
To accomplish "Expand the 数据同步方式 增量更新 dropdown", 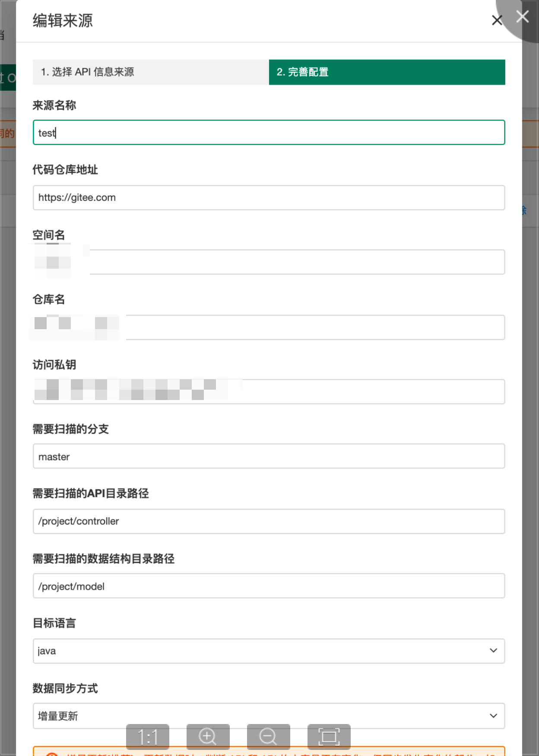I will coord(269,716).
